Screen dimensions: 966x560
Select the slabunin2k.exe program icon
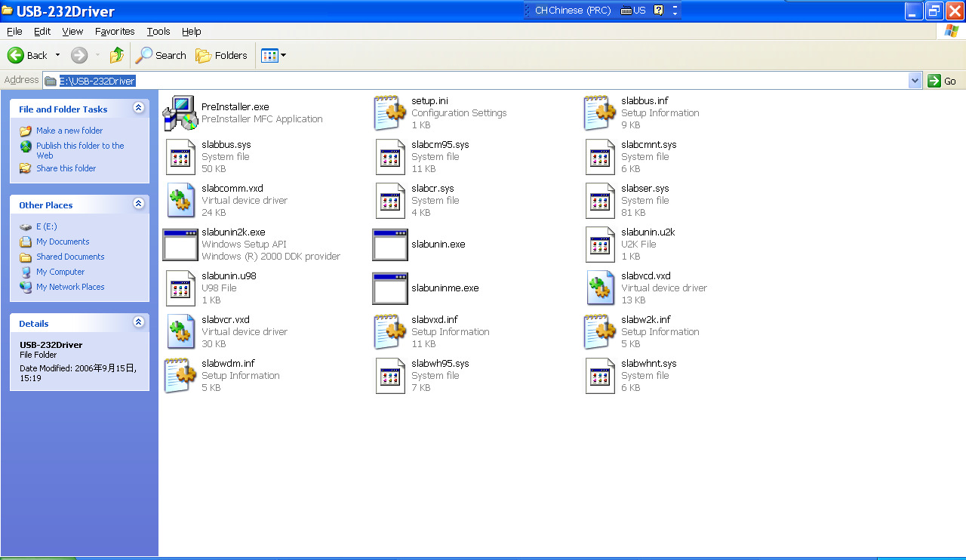[x=180, y=245]
